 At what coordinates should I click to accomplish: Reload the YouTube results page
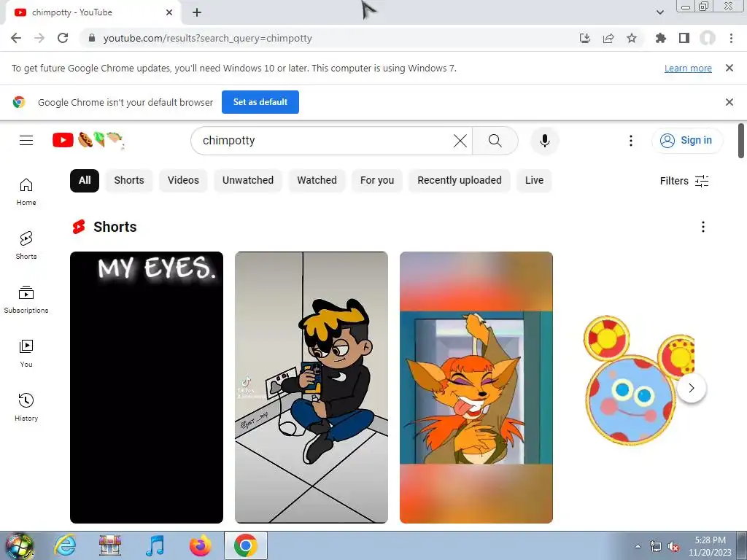pyautogui.click(x=63, y=38)
